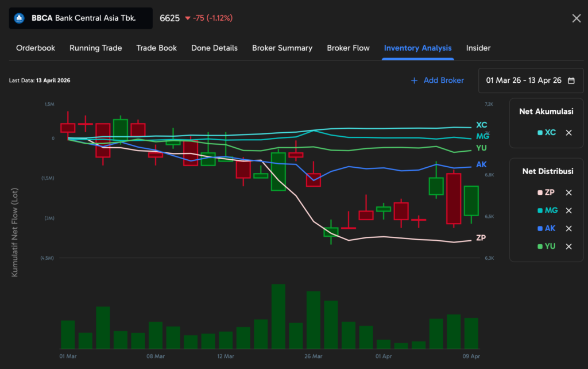The height and width of the screenshot is (369, 588).
Task: Click the XC color swatch in legend
Action: click(540, 133)
